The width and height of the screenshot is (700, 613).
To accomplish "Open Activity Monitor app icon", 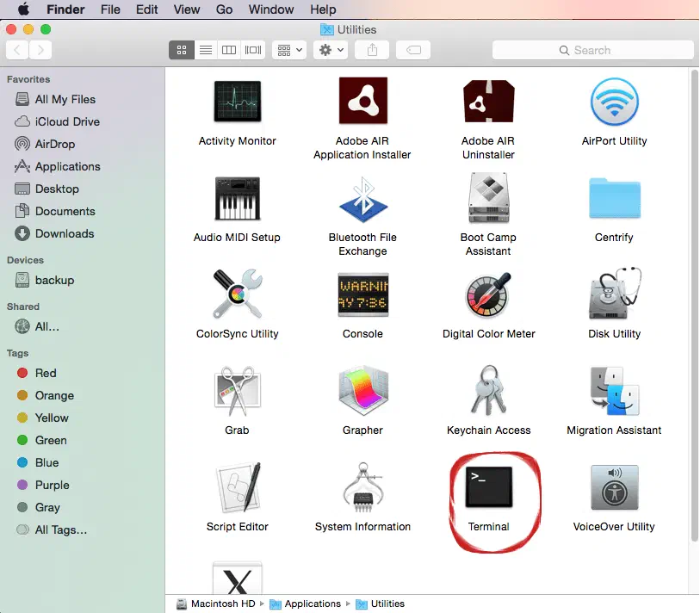I will (237, 102).
